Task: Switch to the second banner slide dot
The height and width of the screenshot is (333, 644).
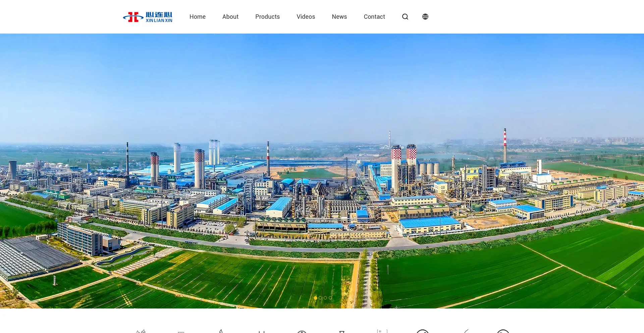Action: (320, 298)
